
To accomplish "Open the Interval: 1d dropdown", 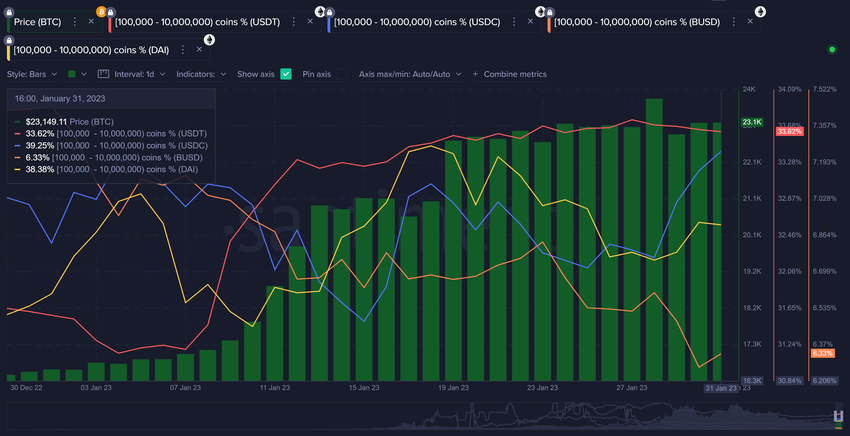I will 134,74.
